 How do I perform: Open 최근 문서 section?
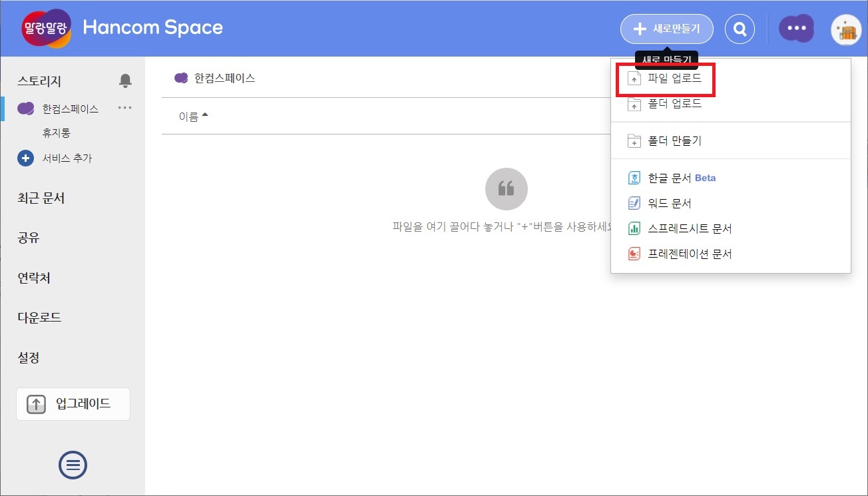pyautogui.click(x=41, y=198)
